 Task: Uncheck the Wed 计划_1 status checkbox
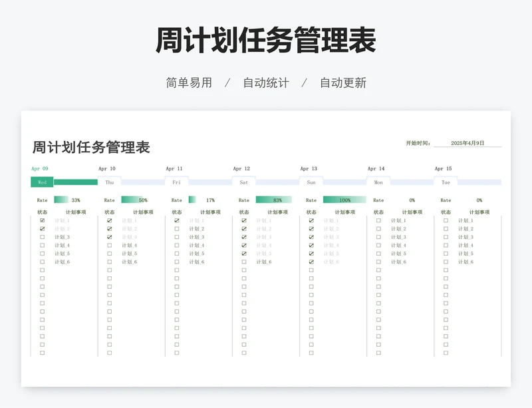[x=42, y=220]
